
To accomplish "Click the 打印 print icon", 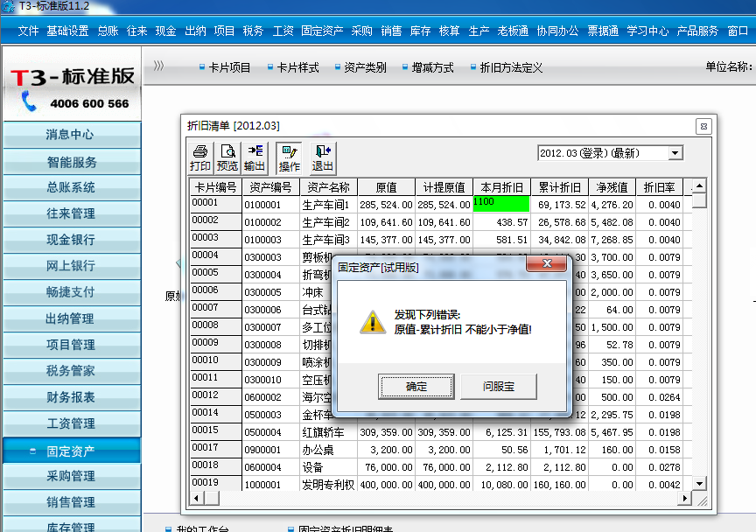I will [x=200, y=158].
